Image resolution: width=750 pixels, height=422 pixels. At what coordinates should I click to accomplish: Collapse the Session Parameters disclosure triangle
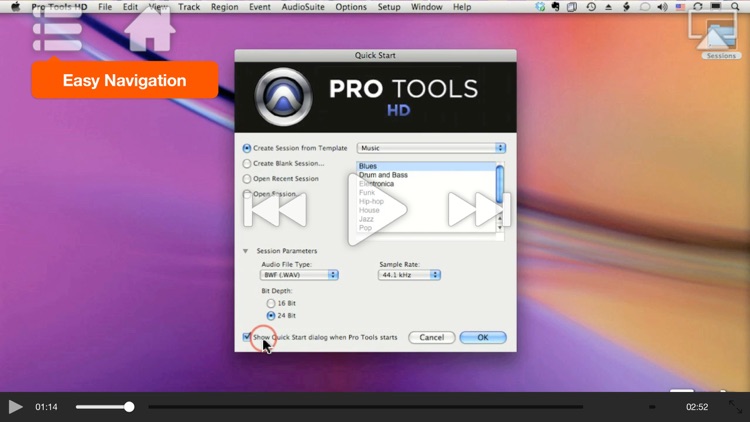coord(245,251)
